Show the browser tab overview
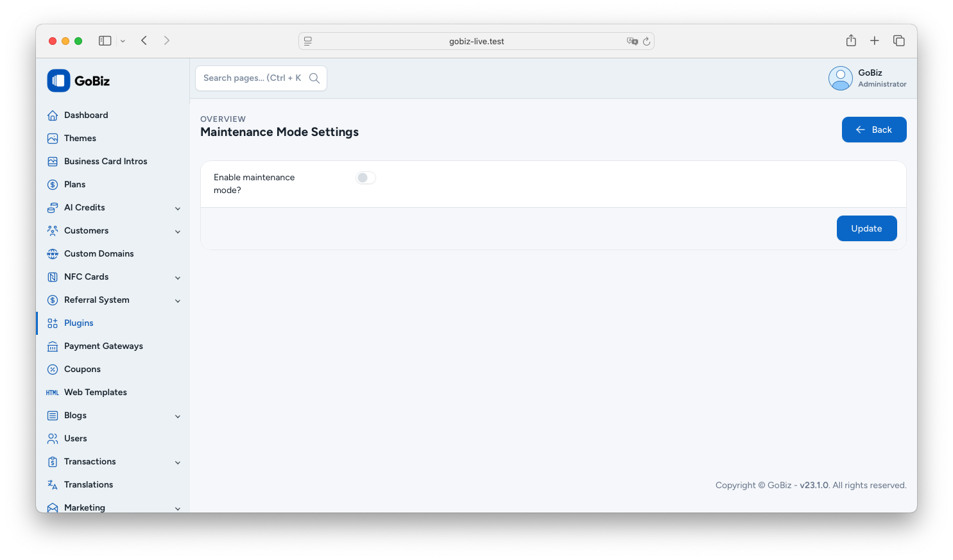This screenshot has height=560, width=953. pyautogui.click(x=899, y=40)
